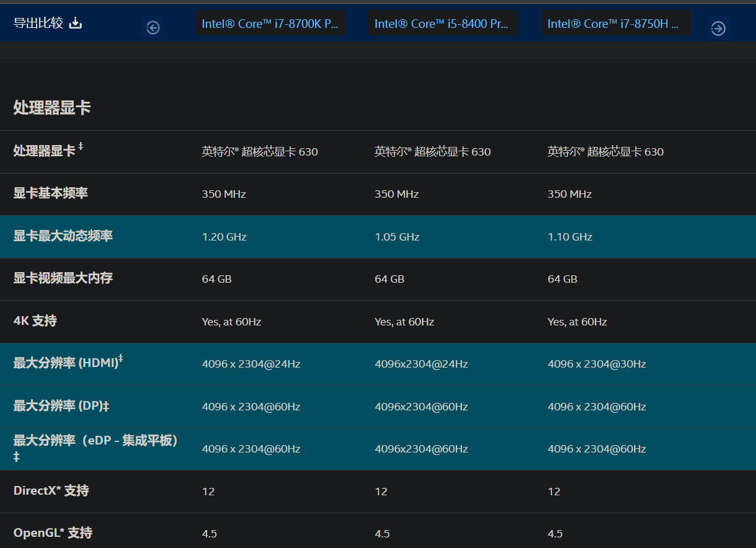Click the OpenGL* 支持 row label
The height and width of the screenshot is (548, 756).
[52, 533]
